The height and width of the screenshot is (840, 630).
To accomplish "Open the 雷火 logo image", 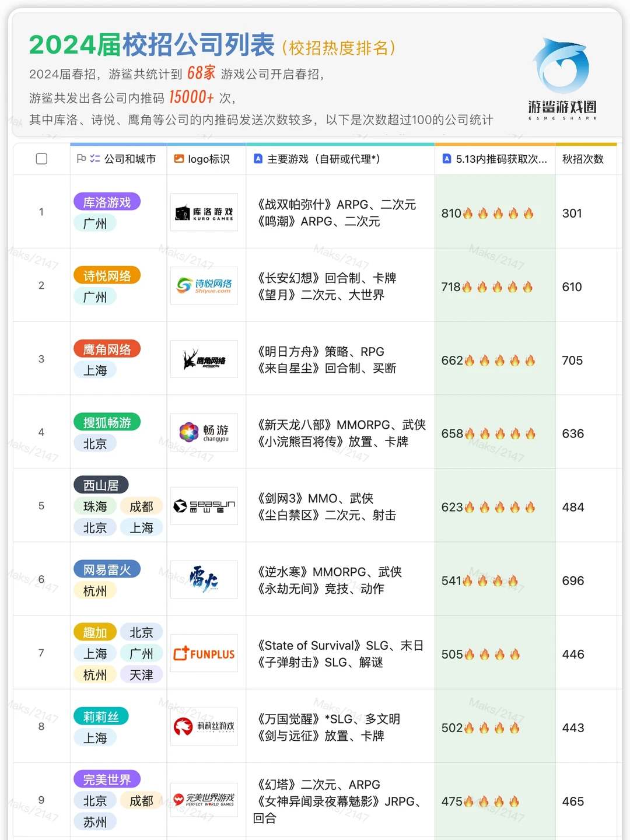I will click(x=204, y=580).
